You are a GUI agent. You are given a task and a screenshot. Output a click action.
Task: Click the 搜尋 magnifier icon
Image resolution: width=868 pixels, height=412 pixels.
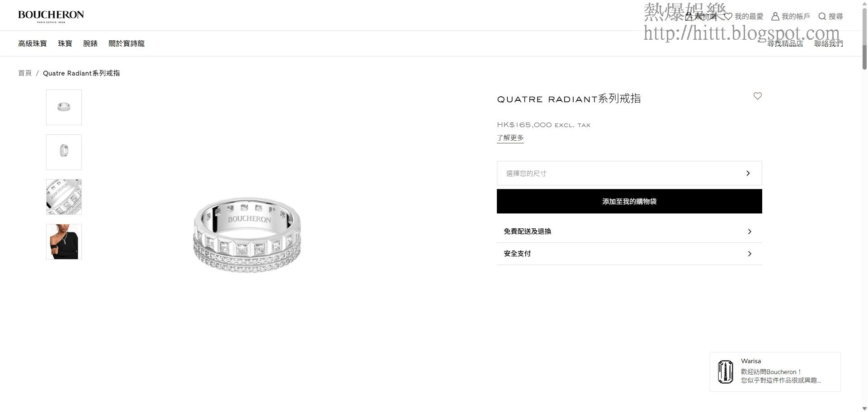[822, 16]
